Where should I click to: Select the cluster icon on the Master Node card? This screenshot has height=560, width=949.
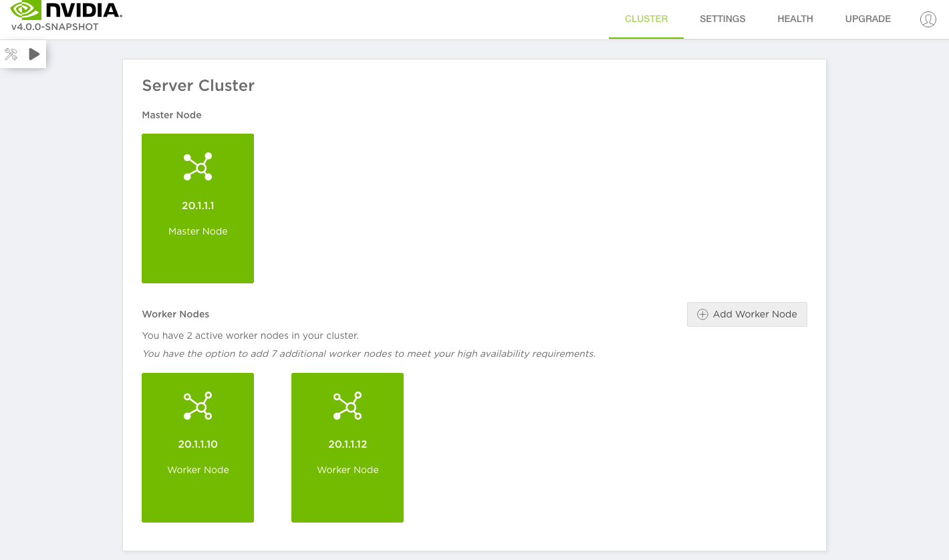tap(198, 166)
